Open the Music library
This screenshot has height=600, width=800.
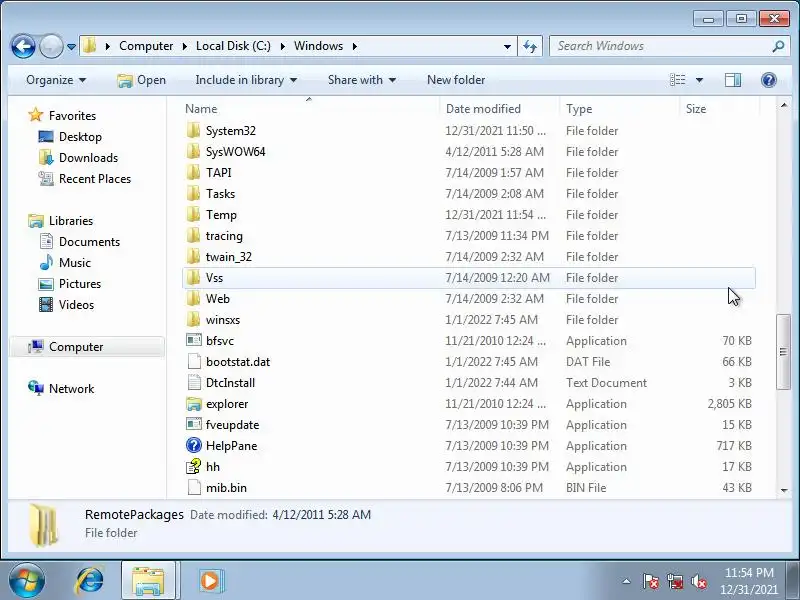74,263
